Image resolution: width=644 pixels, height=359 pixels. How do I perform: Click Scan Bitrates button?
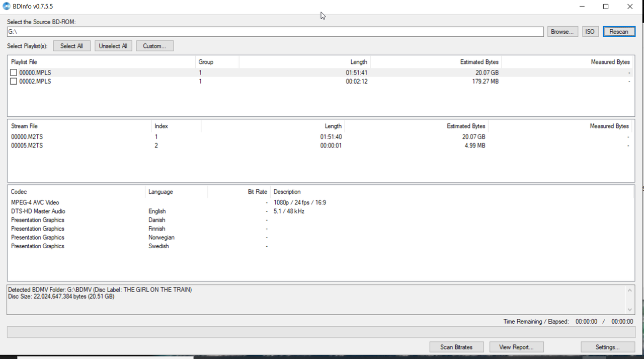[456, 347]
